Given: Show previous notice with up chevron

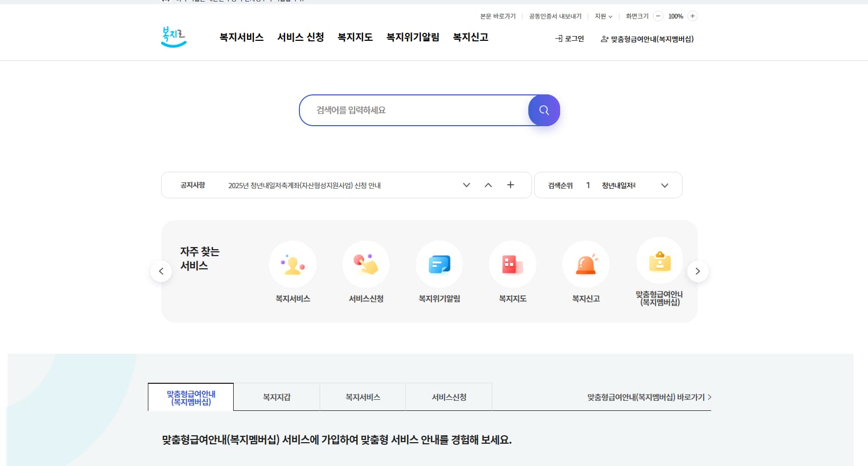Looking at the screenshot, I should [x=489, y=185].
